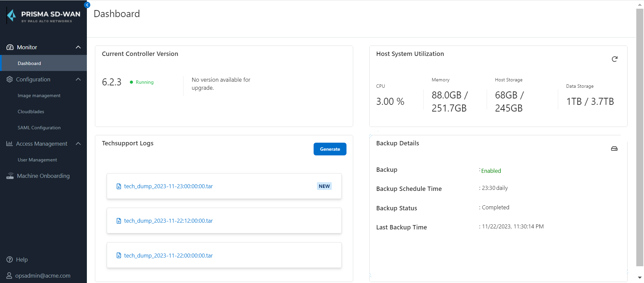The height and width of the screenshot is (283, 644).
Task: Go to SAML Configuration
Action: point(39,128)
